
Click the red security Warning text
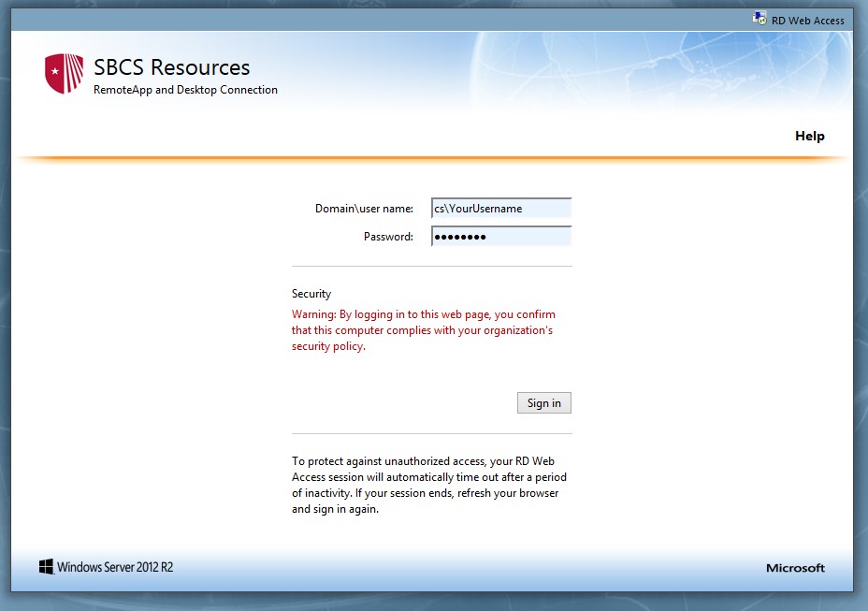tap(424, 330)
